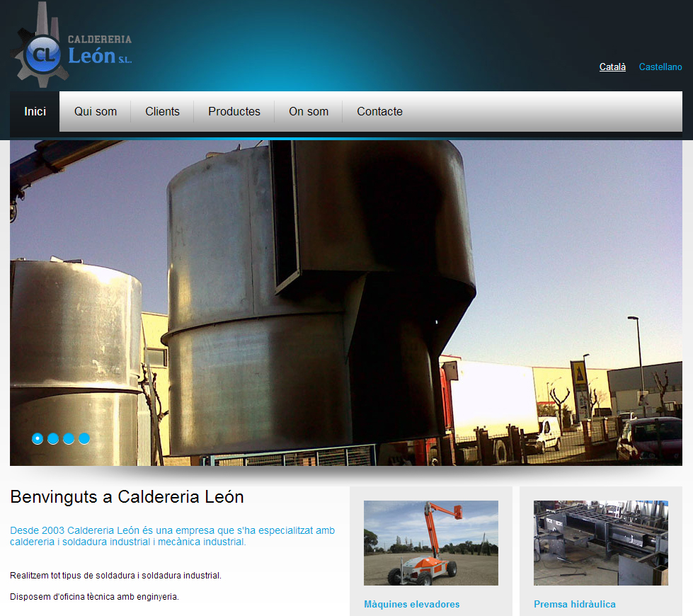693x616 pixels.
Task: Click the main tank slideshow image
Action: (x=346, y=303)
